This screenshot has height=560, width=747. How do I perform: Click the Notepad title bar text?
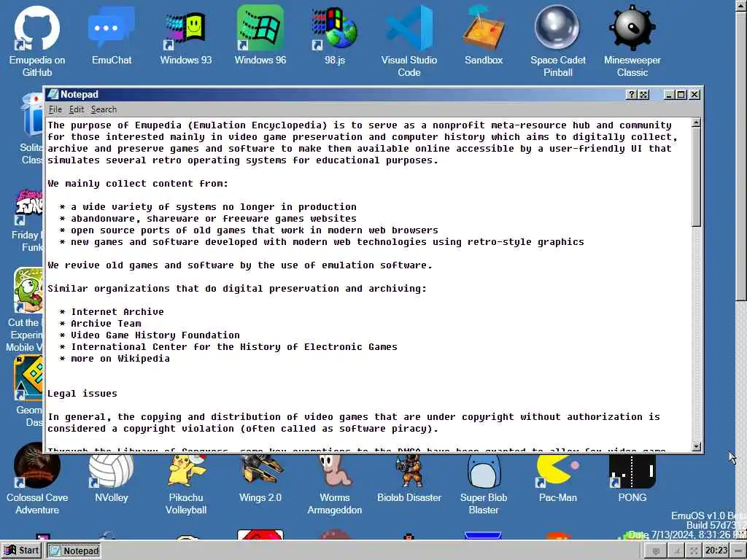click(79, 94)
